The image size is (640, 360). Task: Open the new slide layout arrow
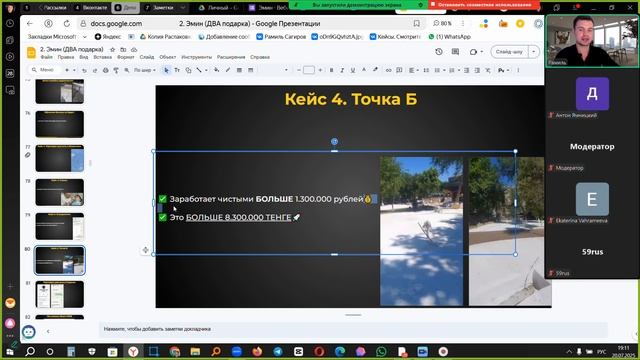[74, 70]
